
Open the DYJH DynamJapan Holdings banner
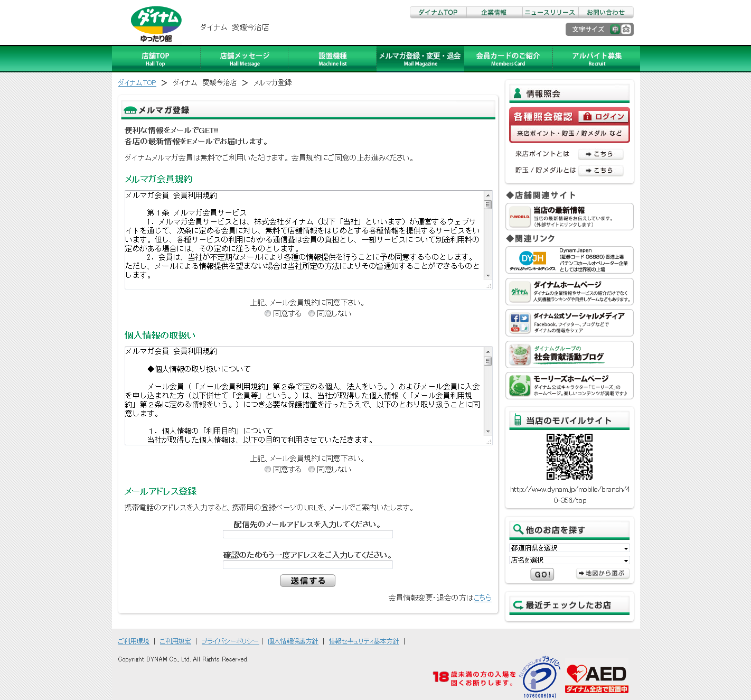[569, 260]
